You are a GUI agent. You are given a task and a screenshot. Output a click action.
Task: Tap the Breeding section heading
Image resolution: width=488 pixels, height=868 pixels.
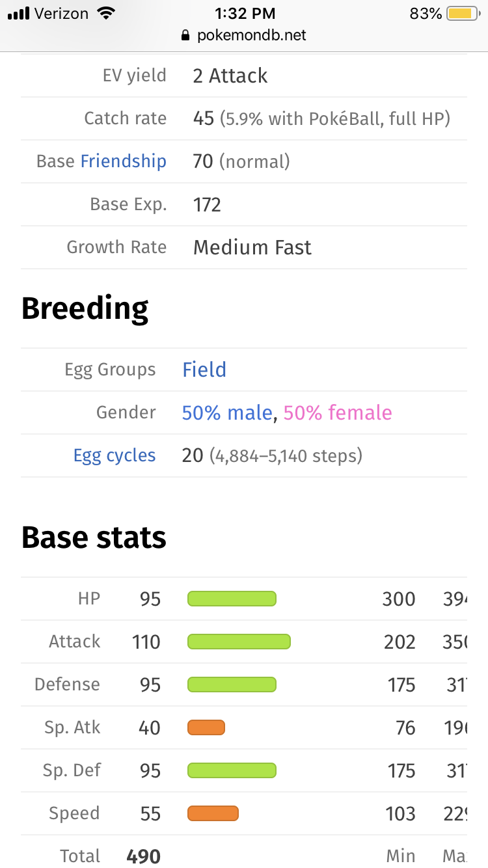pyautogui.click(x=85, y=309)
